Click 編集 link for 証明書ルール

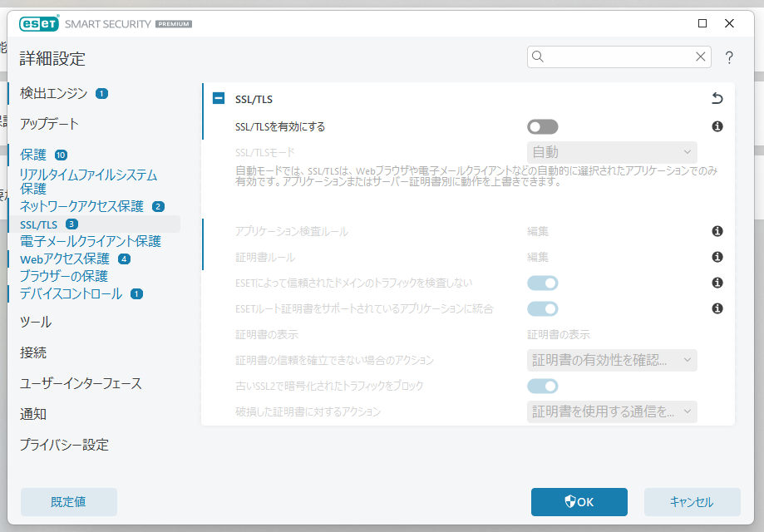(x=538, y=257)
